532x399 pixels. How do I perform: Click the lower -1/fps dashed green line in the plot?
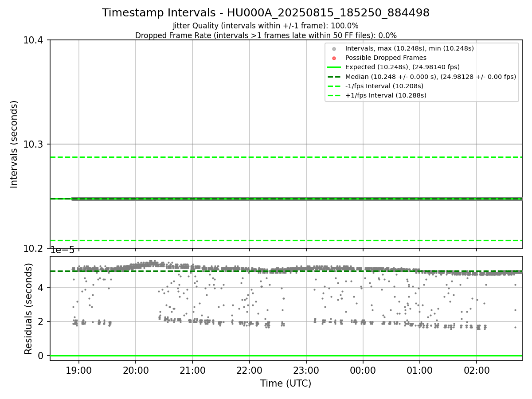(286, 240)
